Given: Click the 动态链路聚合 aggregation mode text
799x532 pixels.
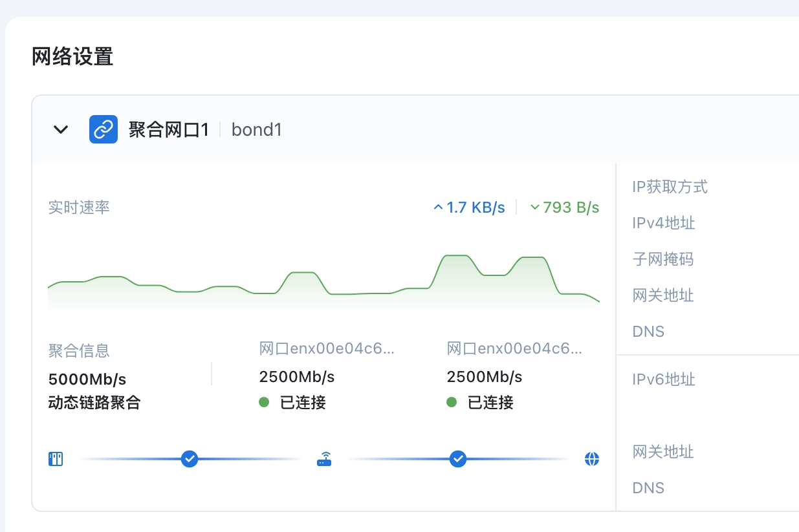Looking at the screenshot, I should (x=94, y=402).
